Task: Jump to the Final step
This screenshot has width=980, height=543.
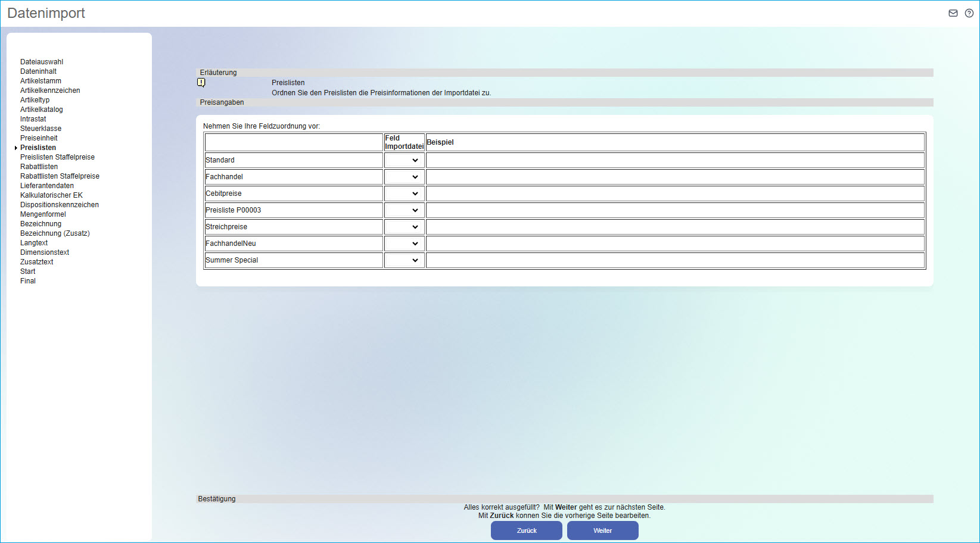Action: tap(28, 281)
